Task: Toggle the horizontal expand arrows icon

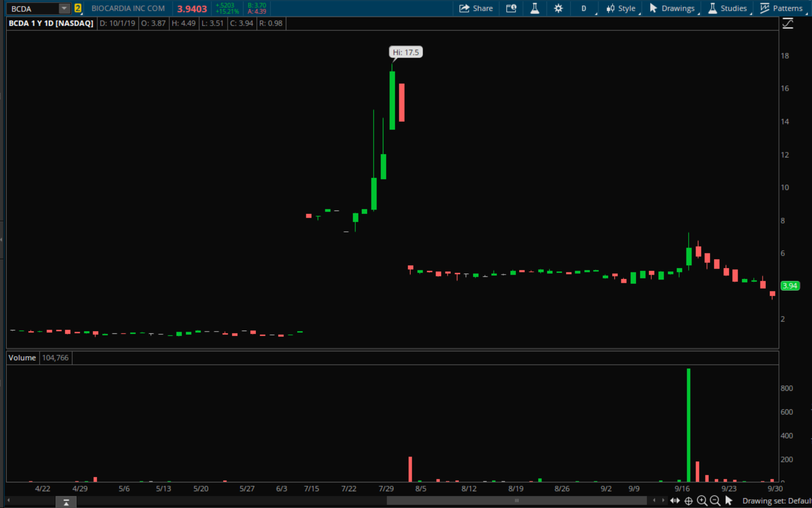Action: (x=675, y=500)
